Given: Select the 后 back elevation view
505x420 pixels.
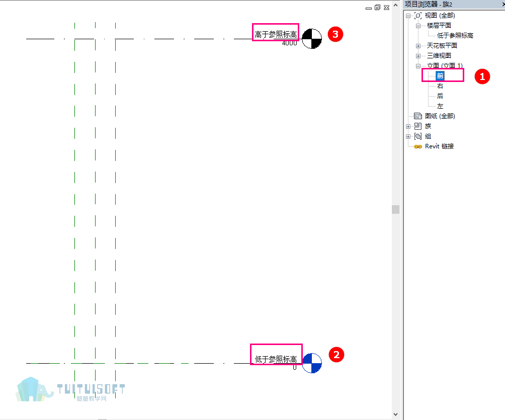Looking at the screenshot, I should 440,96.
